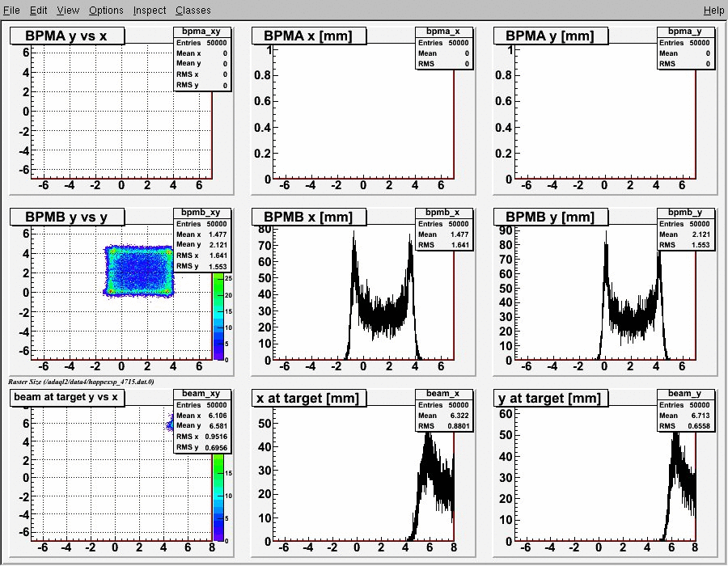Click the beam at target scatter cluster
The width and height of the screenshot is (728, 566).
click(x=170, y=424)
